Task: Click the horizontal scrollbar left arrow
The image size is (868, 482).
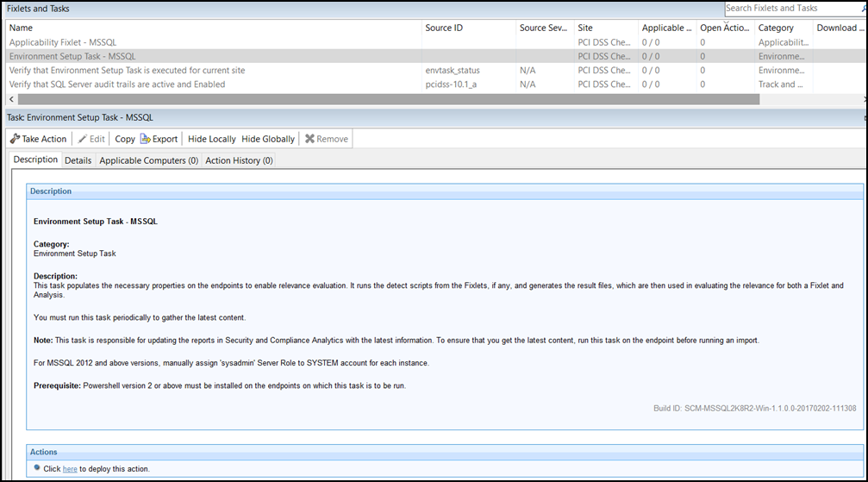Action: [x=11, y=99]
